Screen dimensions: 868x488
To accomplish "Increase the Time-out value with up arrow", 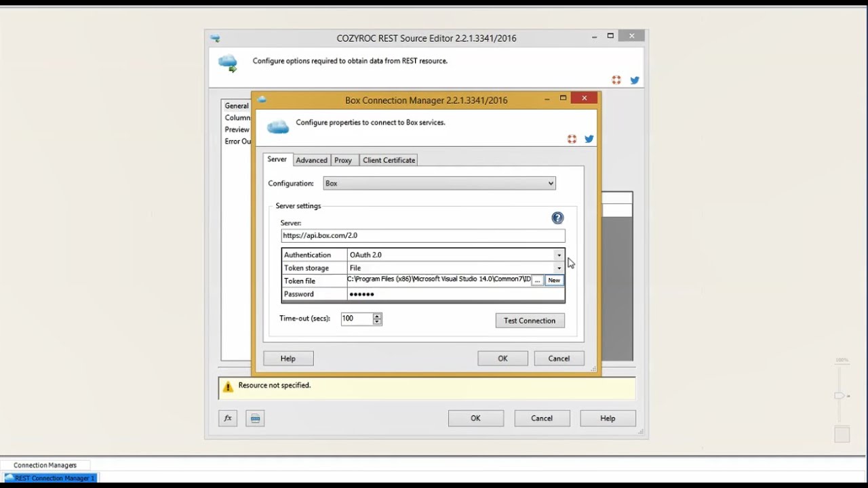I will pyautogui.click(x=377, y=316).
